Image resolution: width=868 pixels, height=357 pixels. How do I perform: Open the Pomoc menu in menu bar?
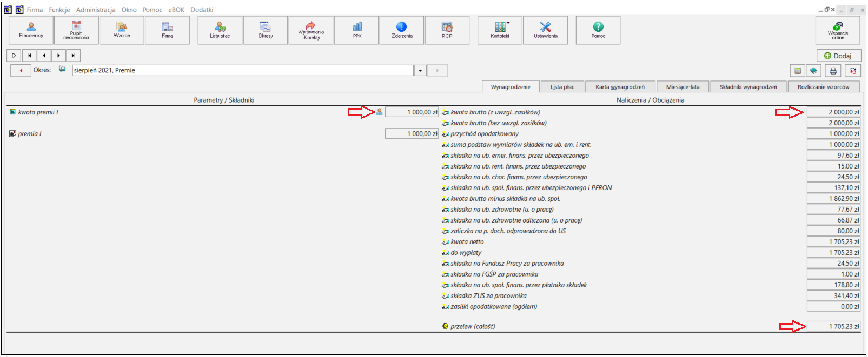(153, 10)
